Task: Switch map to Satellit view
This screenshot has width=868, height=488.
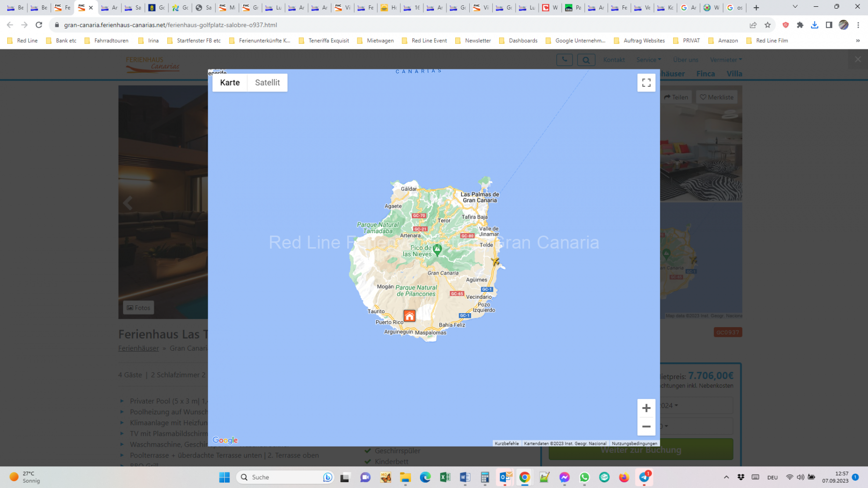Action: coord(267,83)
